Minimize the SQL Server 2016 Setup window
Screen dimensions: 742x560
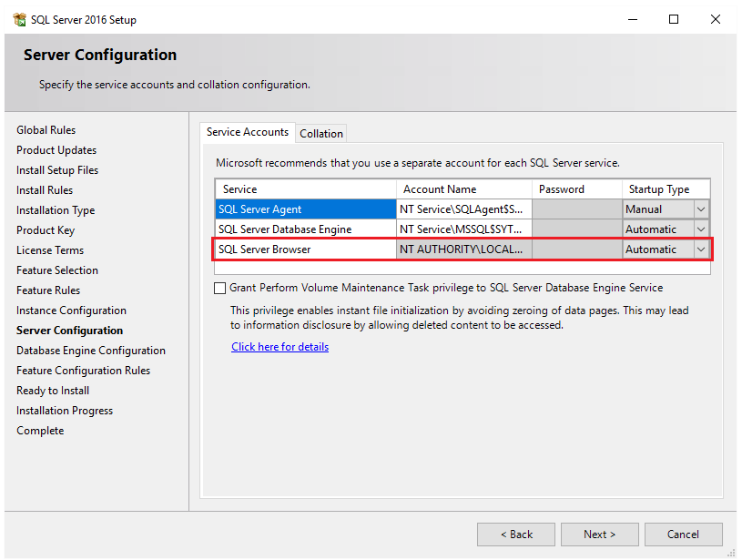pos(633,19)
